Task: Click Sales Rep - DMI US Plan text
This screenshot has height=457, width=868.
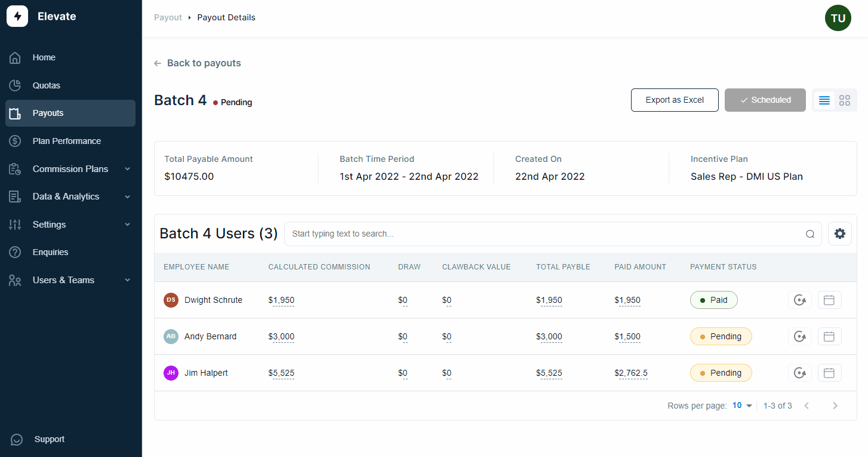Action: coord(747,177)
